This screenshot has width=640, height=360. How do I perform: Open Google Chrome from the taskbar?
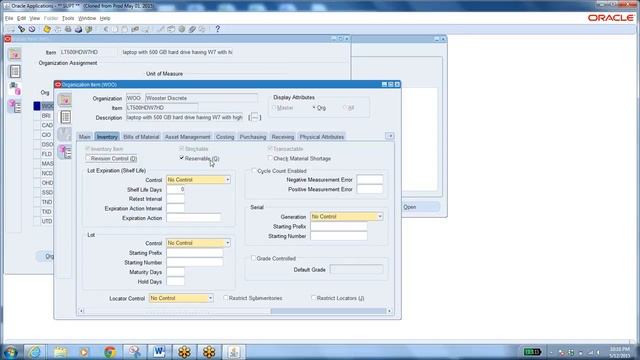point(109,352)
